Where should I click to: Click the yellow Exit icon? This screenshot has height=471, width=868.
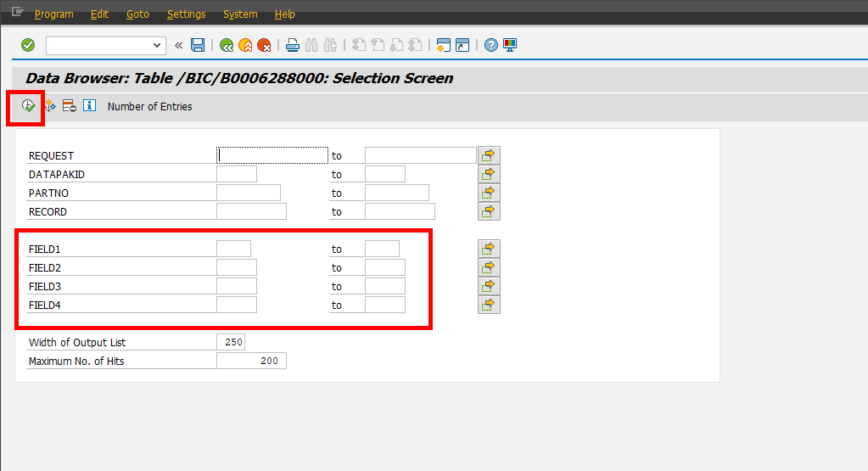(x=245, y=45)
